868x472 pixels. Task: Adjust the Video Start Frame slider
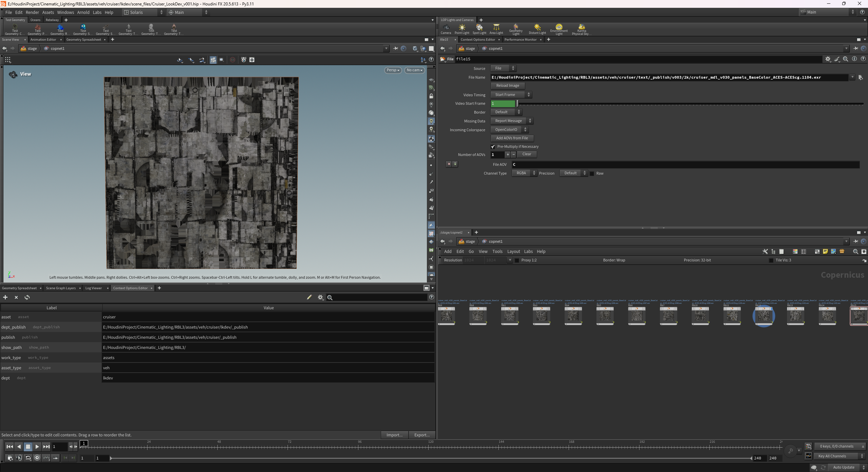click(690, 104)
